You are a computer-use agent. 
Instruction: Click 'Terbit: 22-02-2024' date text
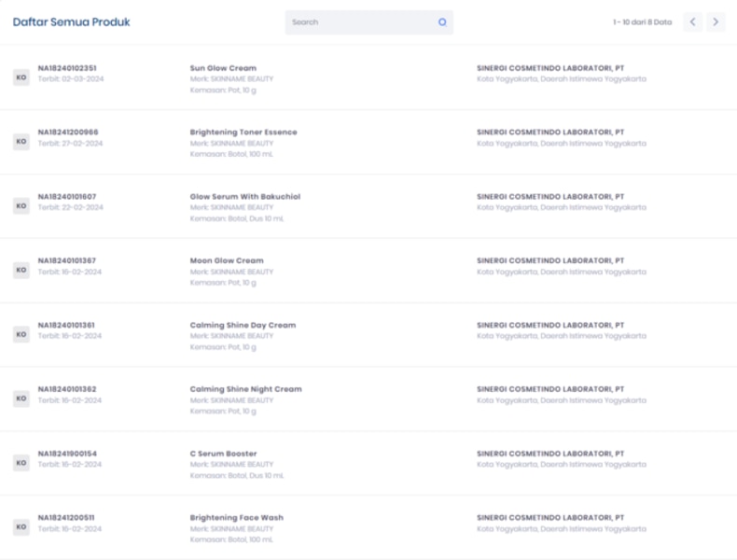[71, 207]
